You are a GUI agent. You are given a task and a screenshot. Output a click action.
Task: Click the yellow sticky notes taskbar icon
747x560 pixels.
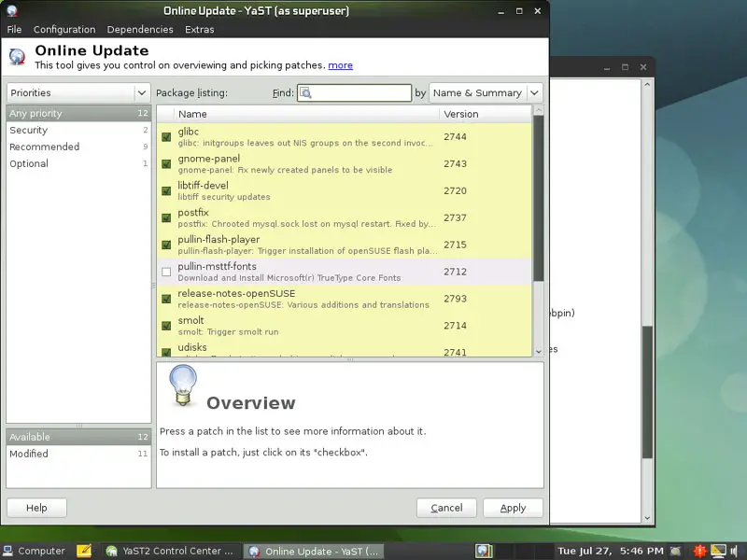[84, 551]
